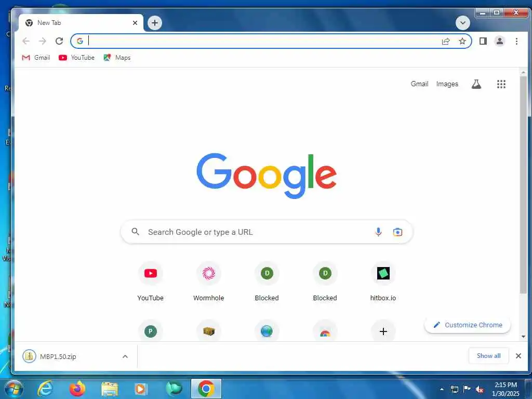
Task: Open the Windows Start menu
Action: click(x=14, y=389)
